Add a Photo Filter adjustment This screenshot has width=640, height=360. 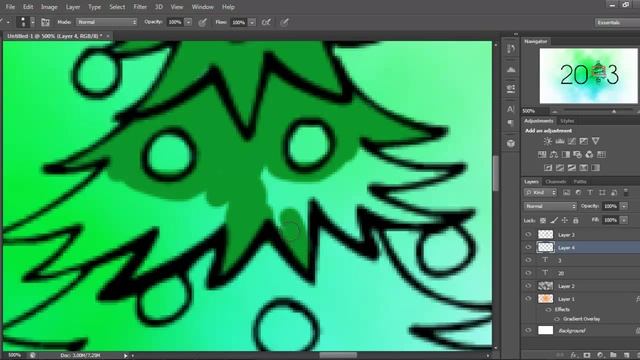tap(578, 155)
